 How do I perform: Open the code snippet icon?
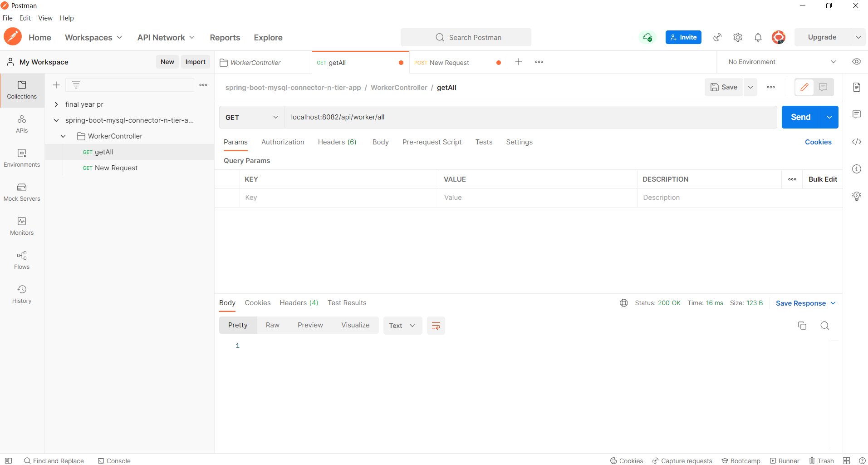click(x=857, y=142)
